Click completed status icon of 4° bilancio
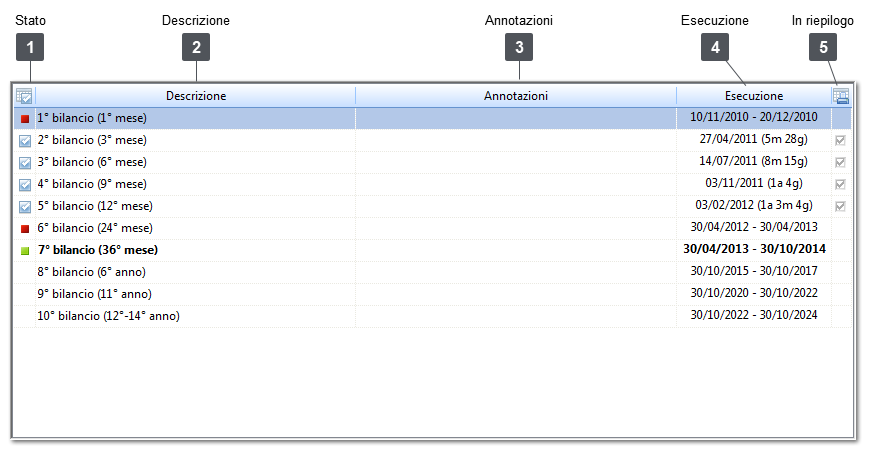This screenshot has width=870, height=449. 25,185
